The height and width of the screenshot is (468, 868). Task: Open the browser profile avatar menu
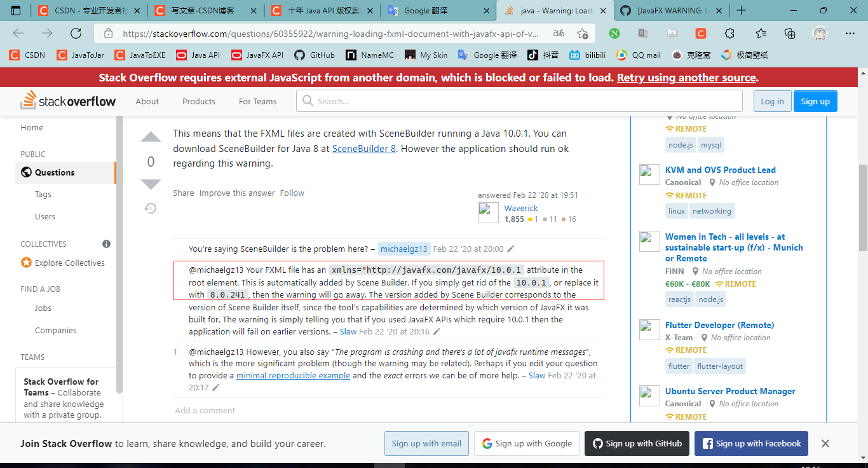point(820,32)
